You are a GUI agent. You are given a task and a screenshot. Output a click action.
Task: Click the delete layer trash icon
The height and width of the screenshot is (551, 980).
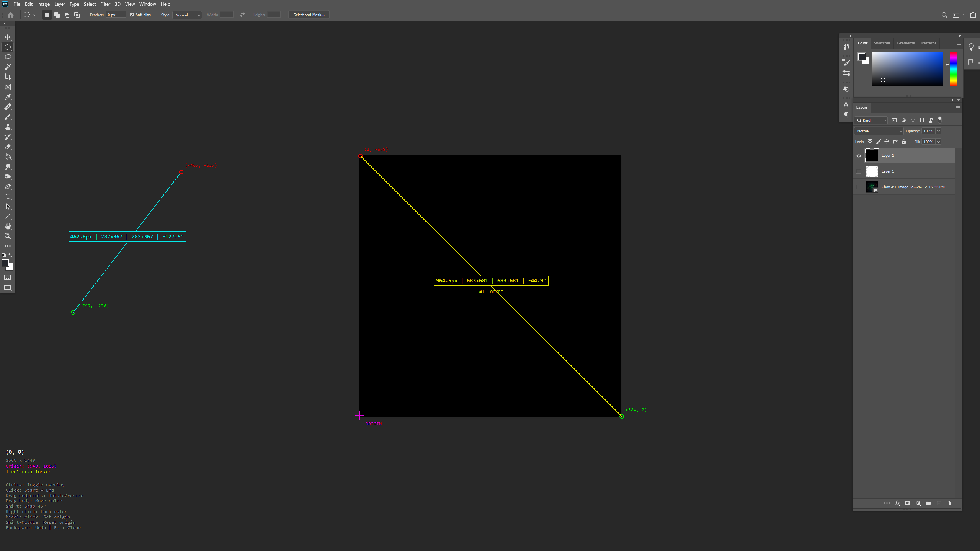(949, 503)
